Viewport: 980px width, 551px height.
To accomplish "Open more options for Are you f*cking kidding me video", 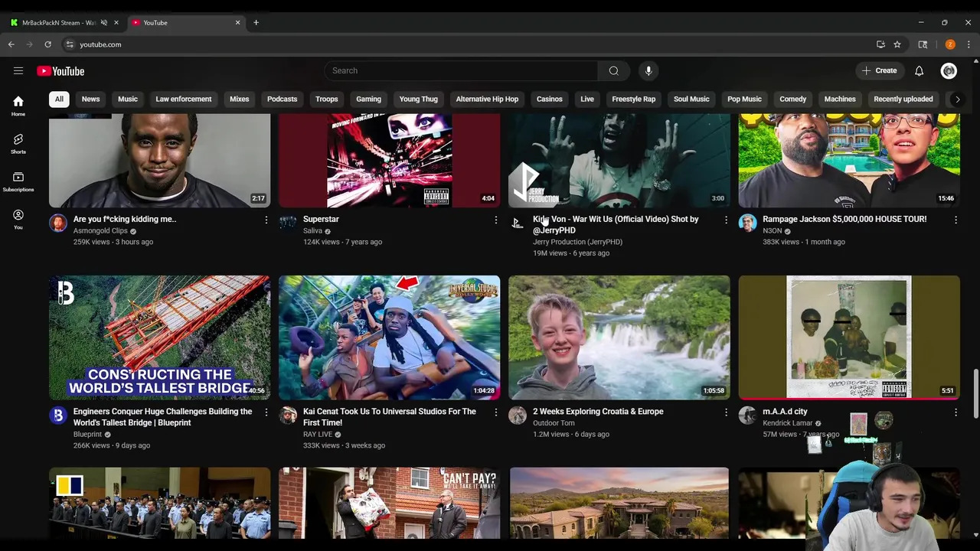I will 266,220.
